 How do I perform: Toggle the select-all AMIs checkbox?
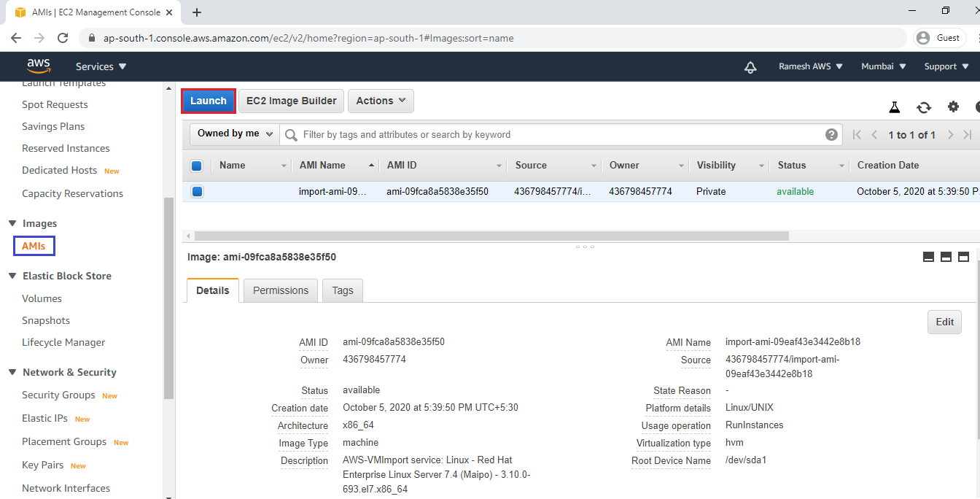point(197,166)
